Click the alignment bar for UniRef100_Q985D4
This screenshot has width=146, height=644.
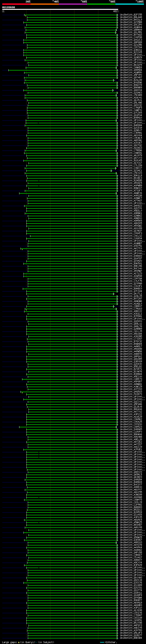[63, 70]
